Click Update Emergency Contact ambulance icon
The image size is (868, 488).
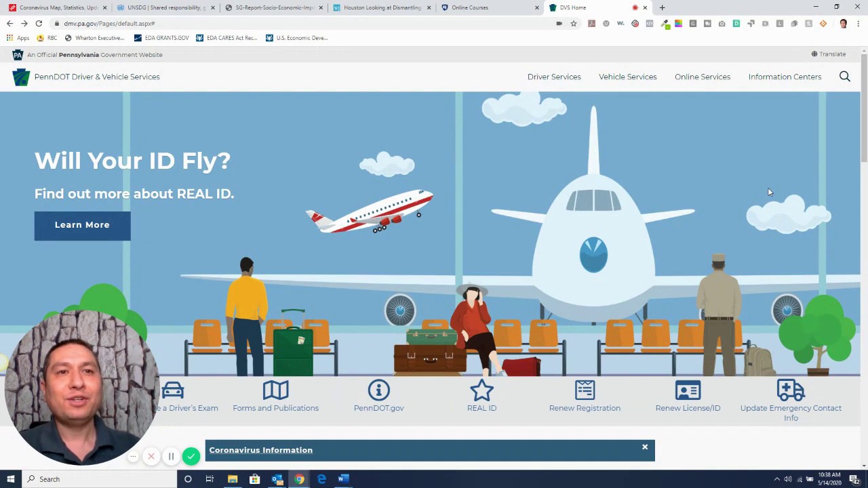coord(791,391)
